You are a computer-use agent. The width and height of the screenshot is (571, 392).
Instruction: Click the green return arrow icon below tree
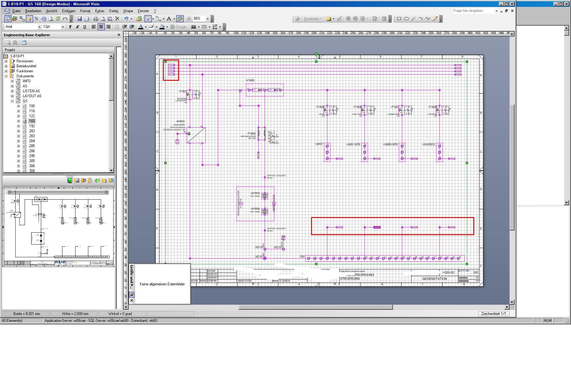pyautogui.click(x=97, y=181)
